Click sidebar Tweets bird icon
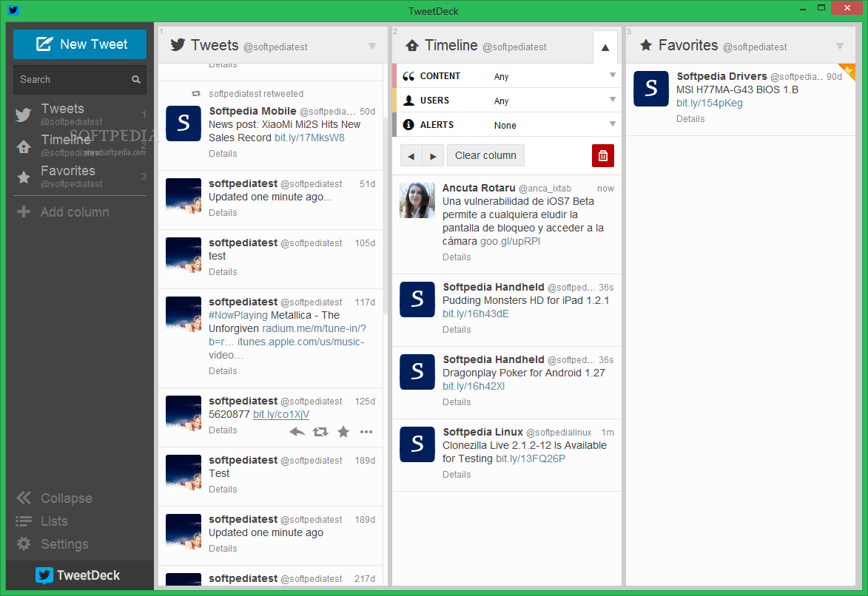 tap(23, 115)
